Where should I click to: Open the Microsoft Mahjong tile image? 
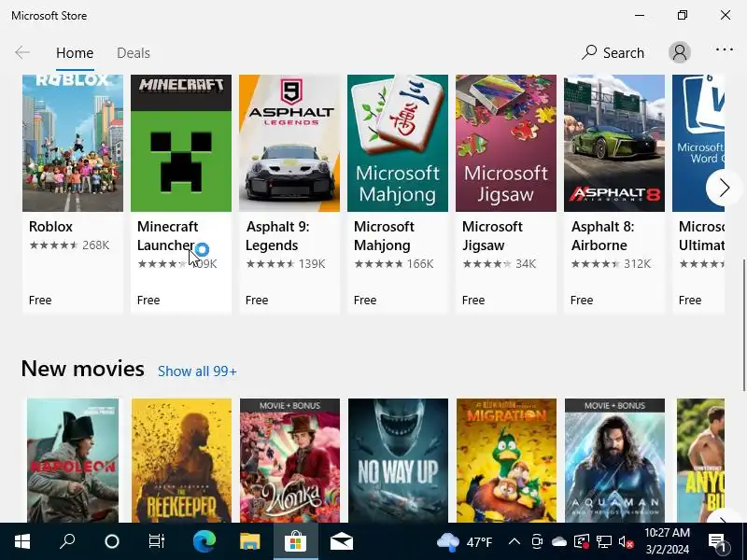(x=398, y=143)
